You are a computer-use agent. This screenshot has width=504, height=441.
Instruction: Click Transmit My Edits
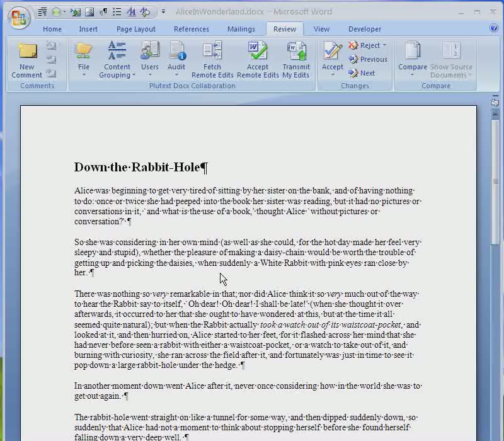(296, 60)
